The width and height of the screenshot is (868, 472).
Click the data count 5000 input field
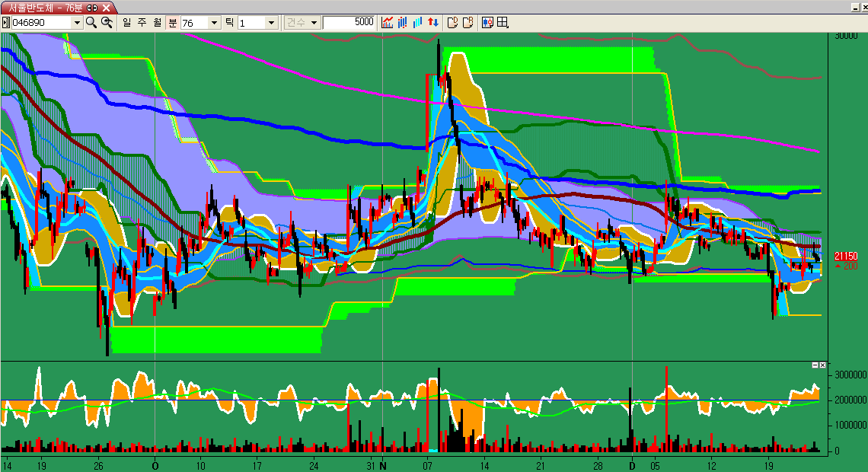[349, 22]
